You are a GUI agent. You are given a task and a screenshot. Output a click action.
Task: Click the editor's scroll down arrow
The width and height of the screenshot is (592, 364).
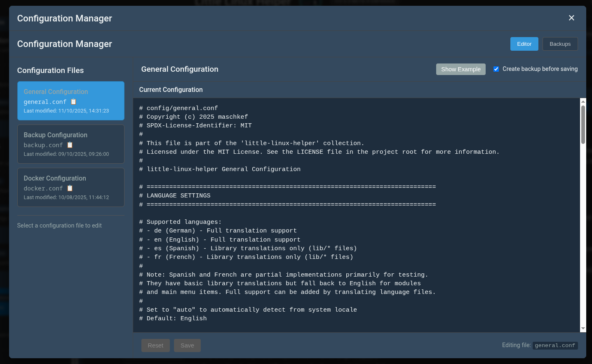[x=583, y=329]
